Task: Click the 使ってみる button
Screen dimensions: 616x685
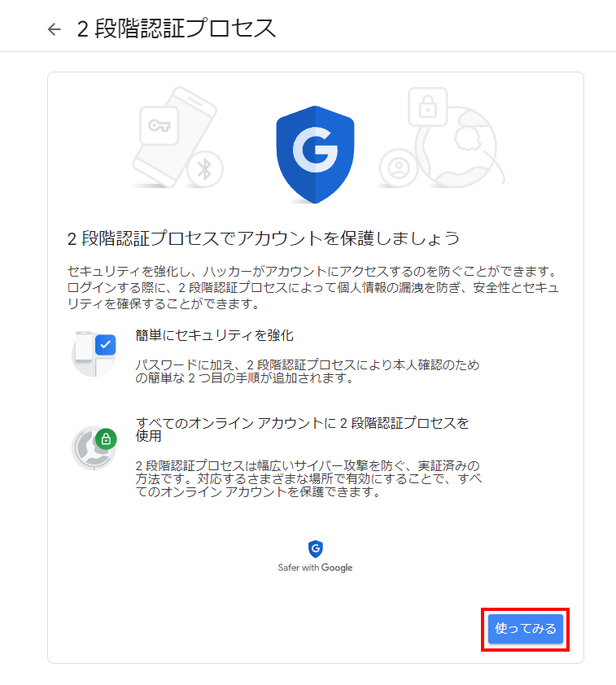Action: [525, 629]
